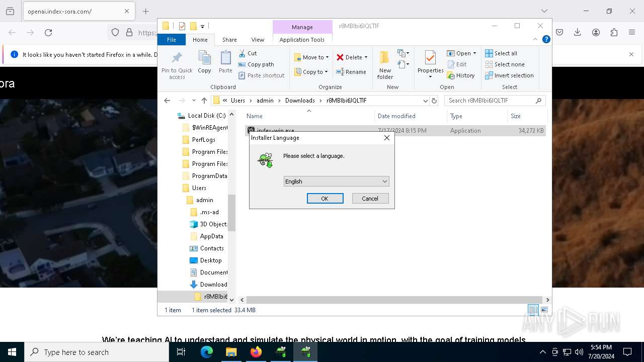Click Invert selection
Viewport: 644px width, 362px height.
(509, 75)
